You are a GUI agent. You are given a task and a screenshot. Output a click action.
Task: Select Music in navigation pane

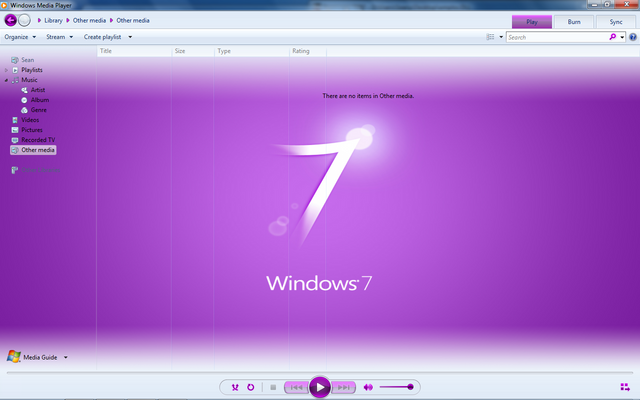[x=29, y=80]
